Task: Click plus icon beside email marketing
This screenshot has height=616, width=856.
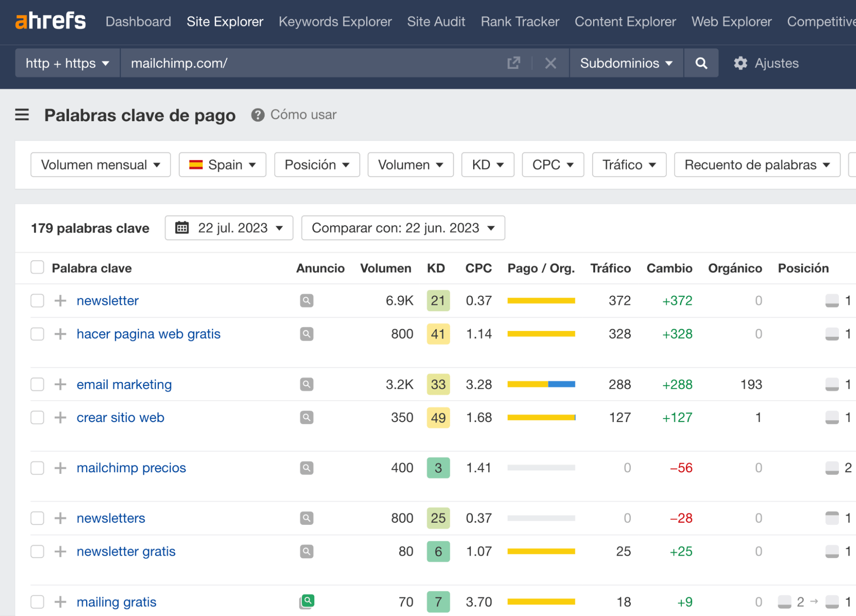Action: pos(60,384)
